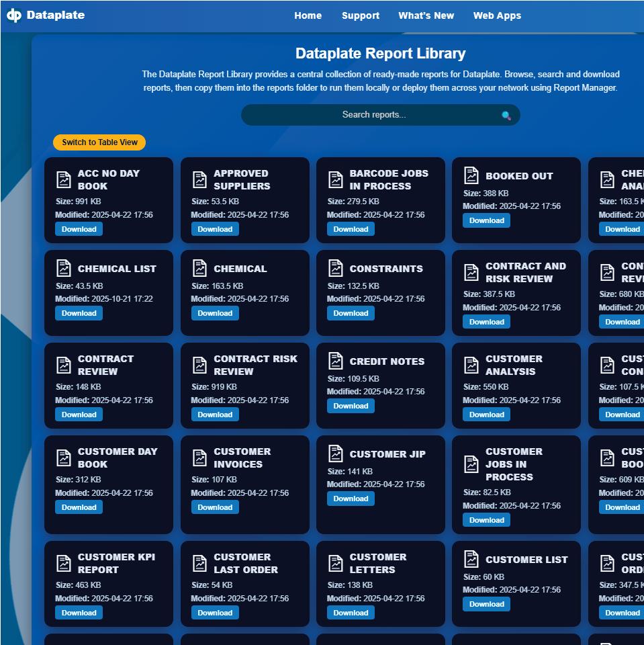Viewport: 644px width, 645px height.
Task: Click the CONTRACT REVIEW report icon (148 KB)
Action: [x=63, y=365]
